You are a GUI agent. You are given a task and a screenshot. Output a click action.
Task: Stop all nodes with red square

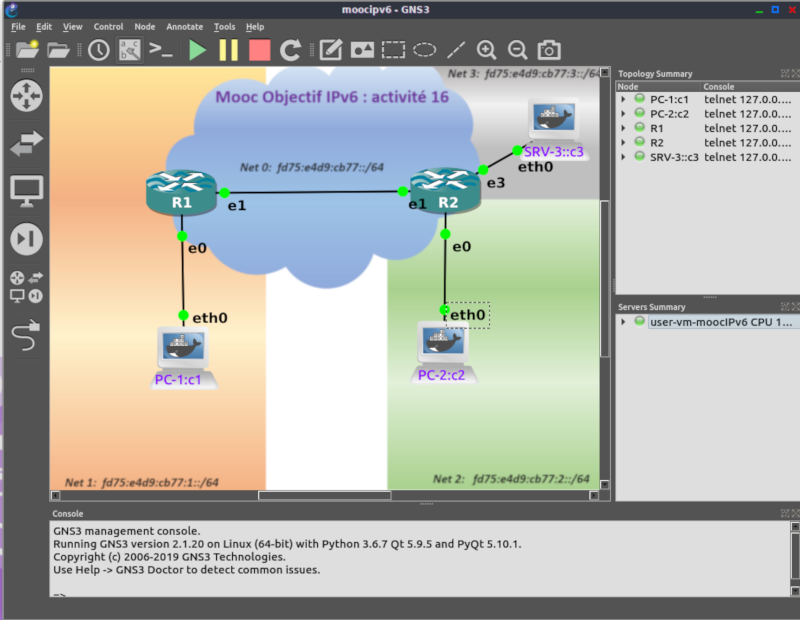tap(260, 50)
